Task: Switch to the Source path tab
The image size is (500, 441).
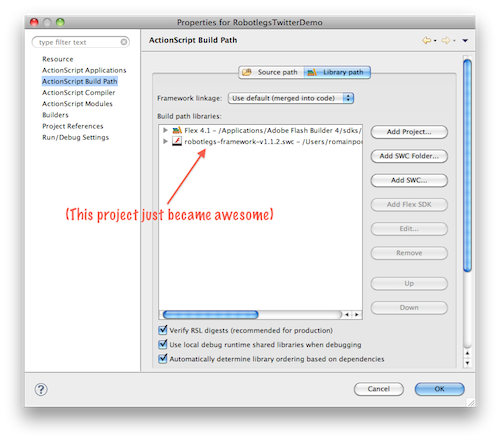Action: click(x=270, y=72)
